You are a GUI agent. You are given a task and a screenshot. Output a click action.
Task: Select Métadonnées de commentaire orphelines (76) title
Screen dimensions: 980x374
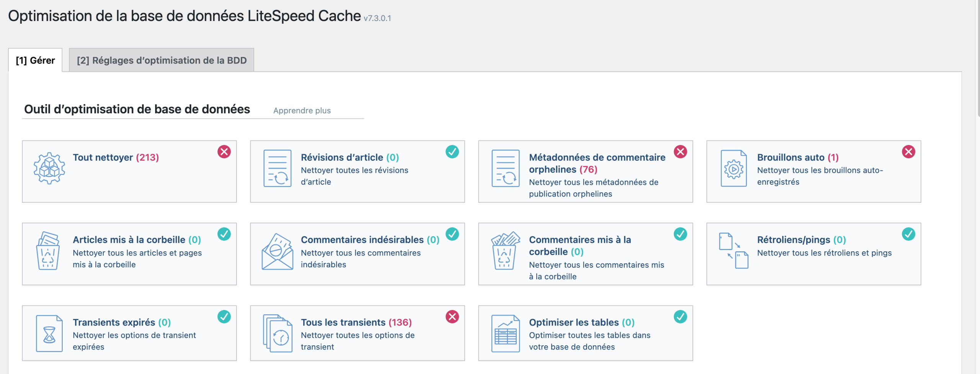[x=597, y=163]
